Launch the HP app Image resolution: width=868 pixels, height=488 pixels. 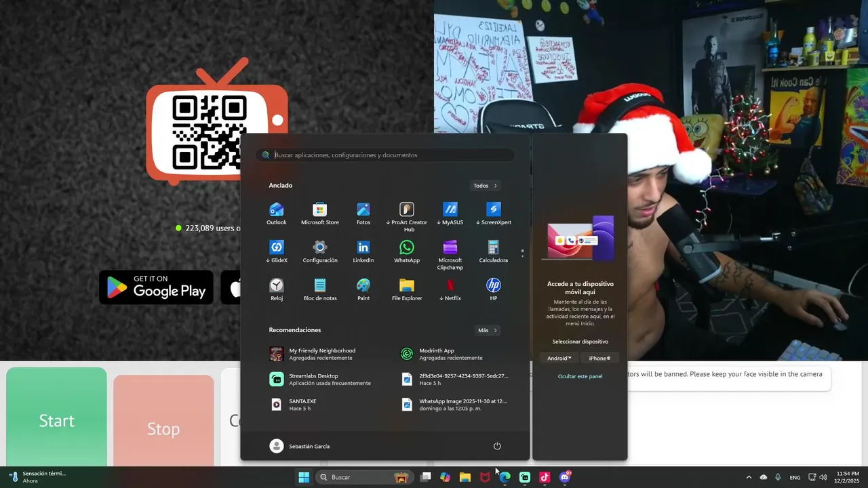[494, 289]
